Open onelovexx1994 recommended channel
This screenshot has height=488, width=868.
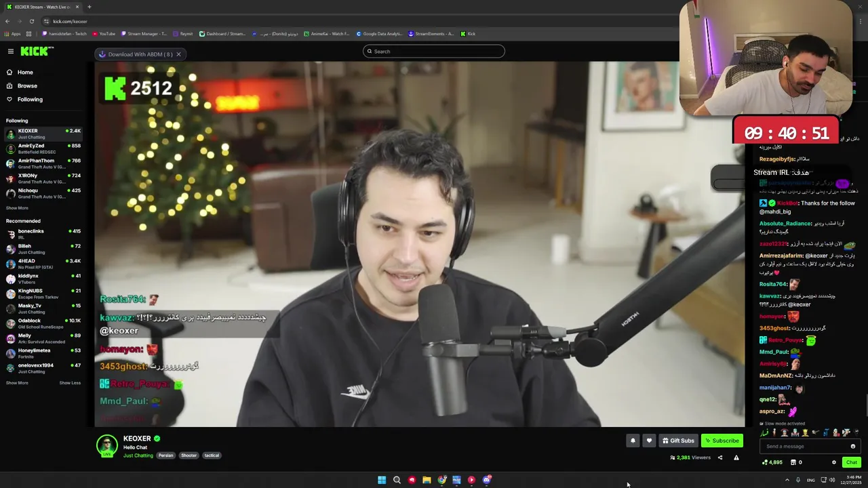point(43,368)
